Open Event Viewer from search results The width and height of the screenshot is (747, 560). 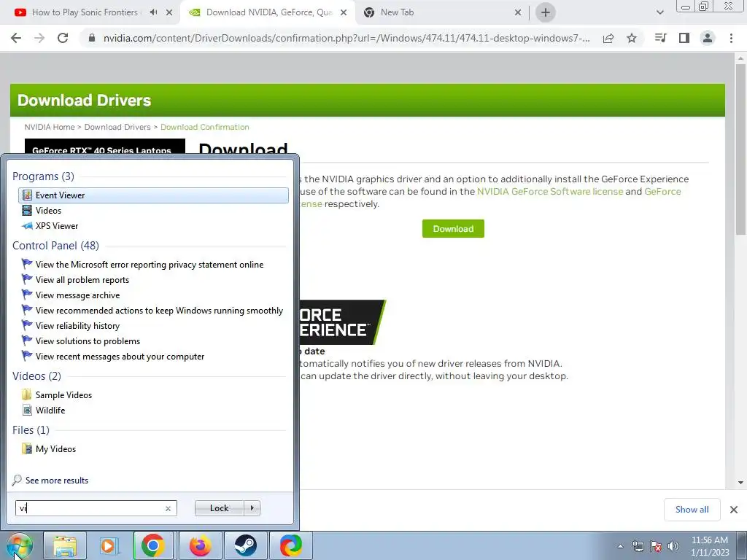[x=153, y=195]
